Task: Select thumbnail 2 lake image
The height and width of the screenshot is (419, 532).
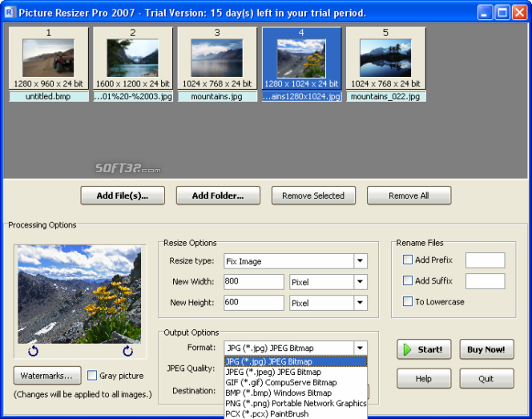Action: [x=133, y=58]
